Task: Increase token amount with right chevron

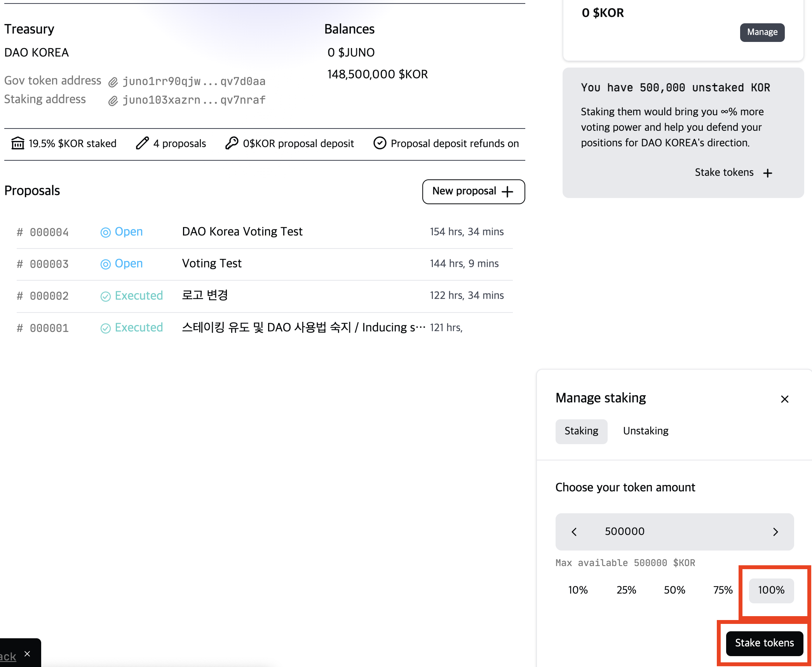Action: (x=775, y=532)
